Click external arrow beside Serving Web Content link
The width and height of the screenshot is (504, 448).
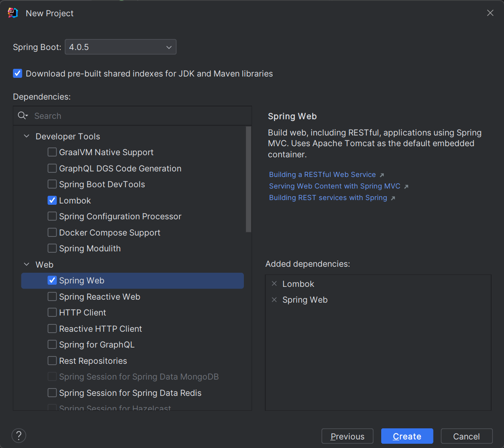click(406, 186)
